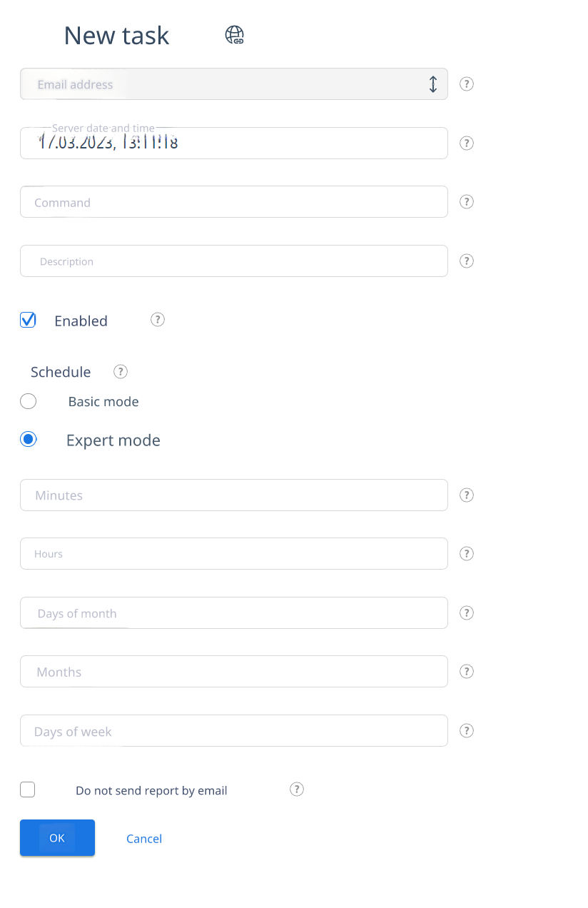Click help icon beside Minutes field
Image resolution: width=588 pixels, height=908 pixels.
pyautogui.click(x=466, y=495)
